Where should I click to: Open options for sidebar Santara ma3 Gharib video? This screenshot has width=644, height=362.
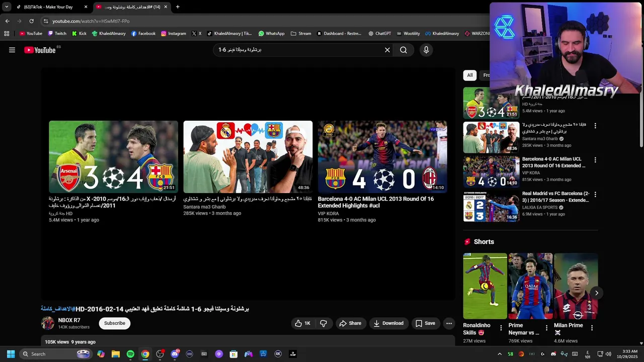coord(595,126)
